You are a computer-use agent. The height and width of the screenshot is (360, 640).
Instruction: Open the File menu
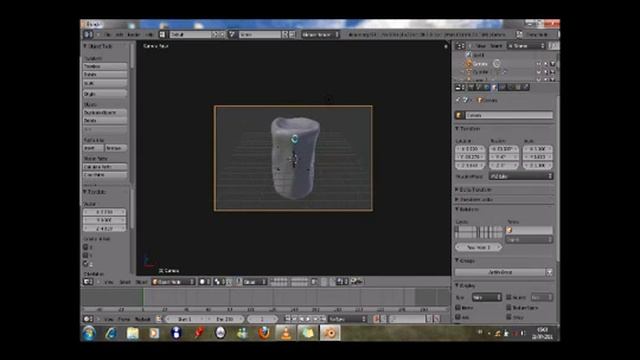click(108, 35)
